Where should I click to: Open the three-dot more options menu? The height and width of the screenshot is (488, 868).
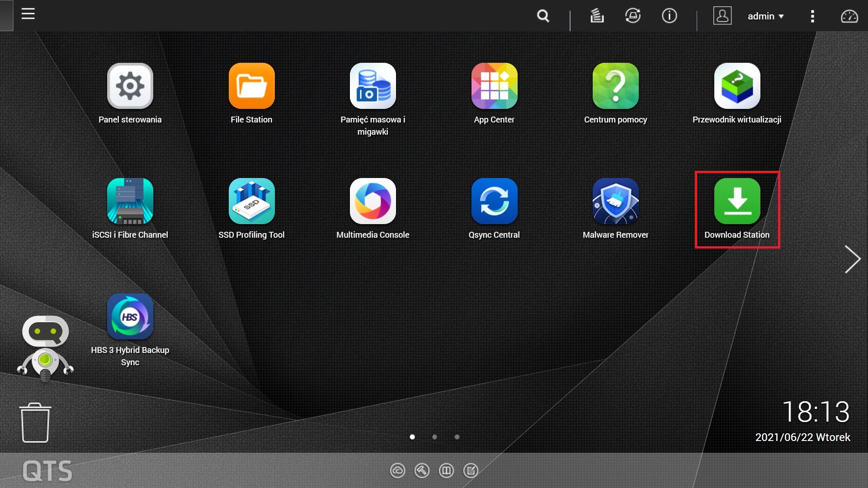tap(812, 16)
